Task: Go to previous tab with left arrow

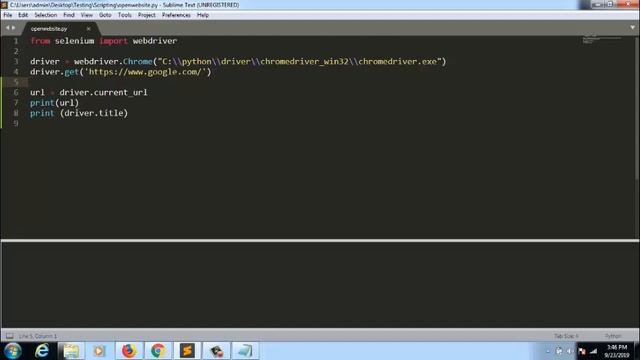Action: point(7,28)
